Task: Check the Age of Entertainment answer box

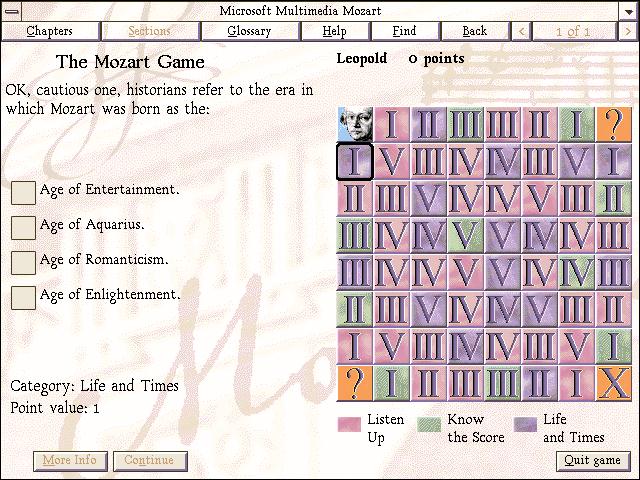Action: [x=23, y=193]
